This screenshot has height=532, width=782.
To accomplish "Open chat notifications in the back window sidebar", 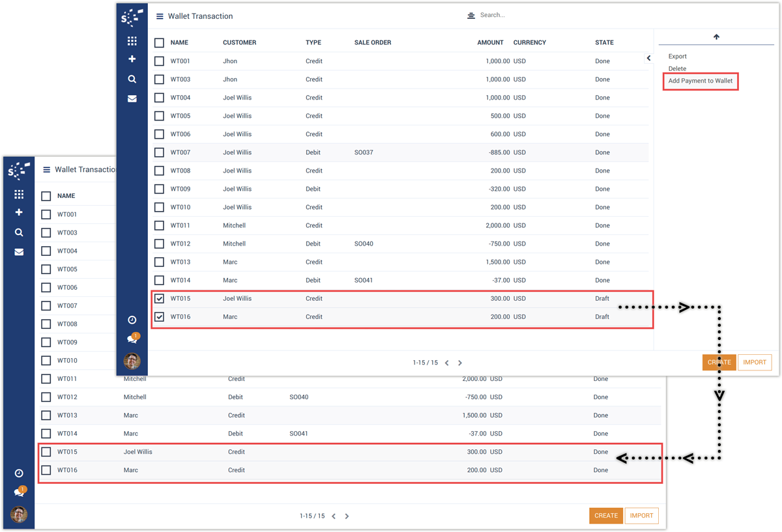I will pos(19,492).
